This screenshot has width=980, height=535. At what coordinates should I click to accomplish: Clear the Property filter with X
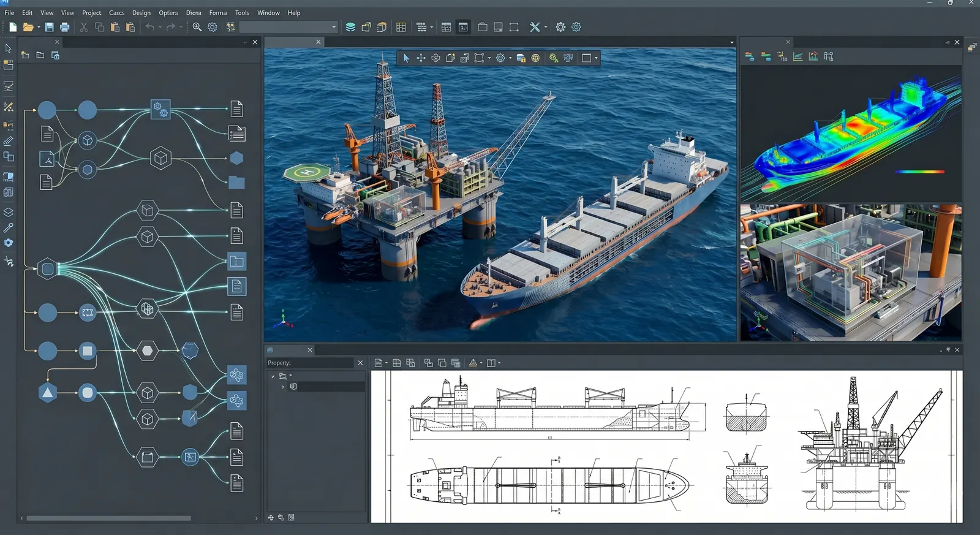pos(360,363)
